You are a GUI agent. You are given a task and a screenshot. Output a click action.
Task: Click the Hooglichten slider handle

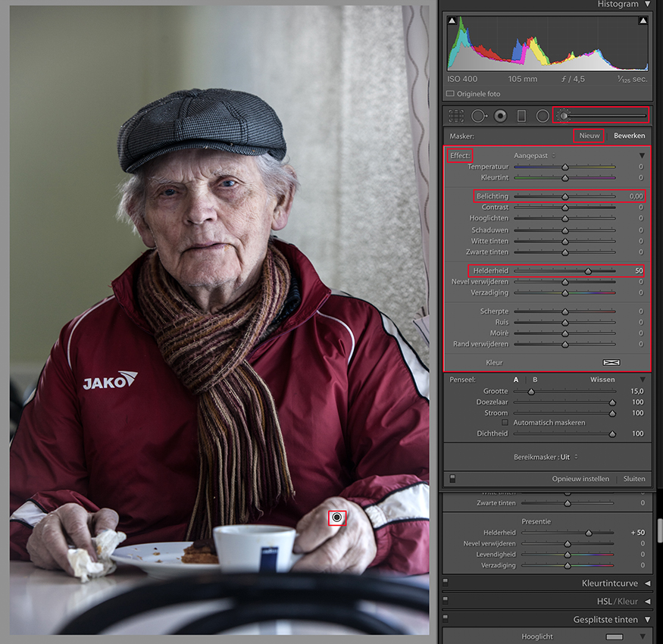[x=565, y=219]
